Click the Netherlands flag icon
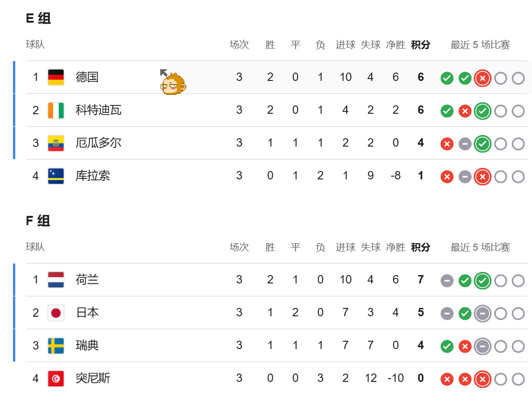The image size is (532, 399). pos(56,280)
